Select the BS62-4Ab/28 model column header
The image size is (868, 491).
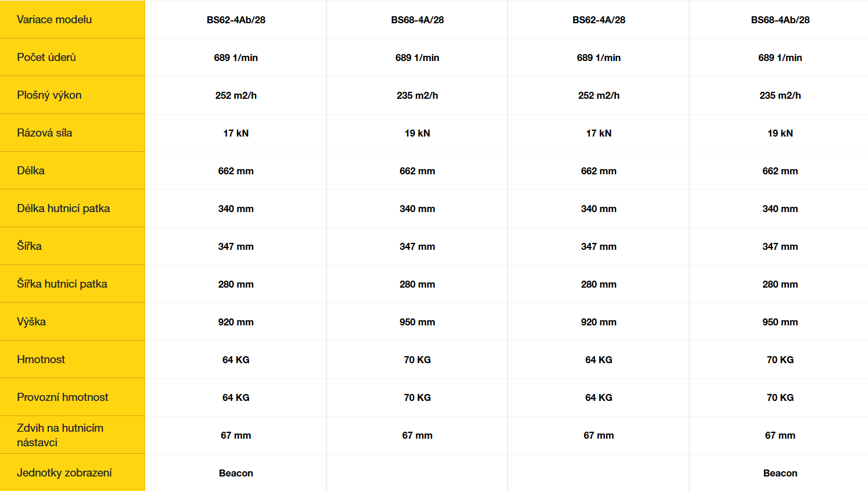tap(236, 20)
